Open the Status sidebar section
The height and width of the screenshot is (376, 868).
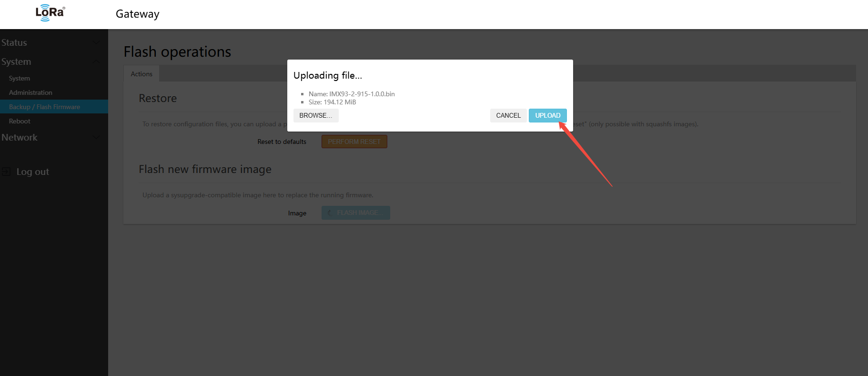click(14, 42)
